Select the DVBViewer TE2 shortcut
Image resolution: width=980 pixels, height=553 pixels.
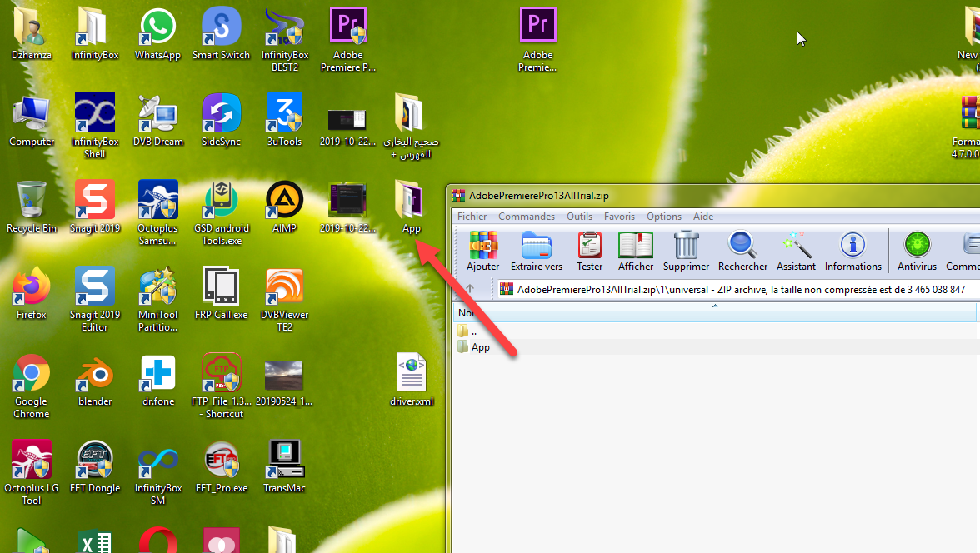[x=284, y=299]
